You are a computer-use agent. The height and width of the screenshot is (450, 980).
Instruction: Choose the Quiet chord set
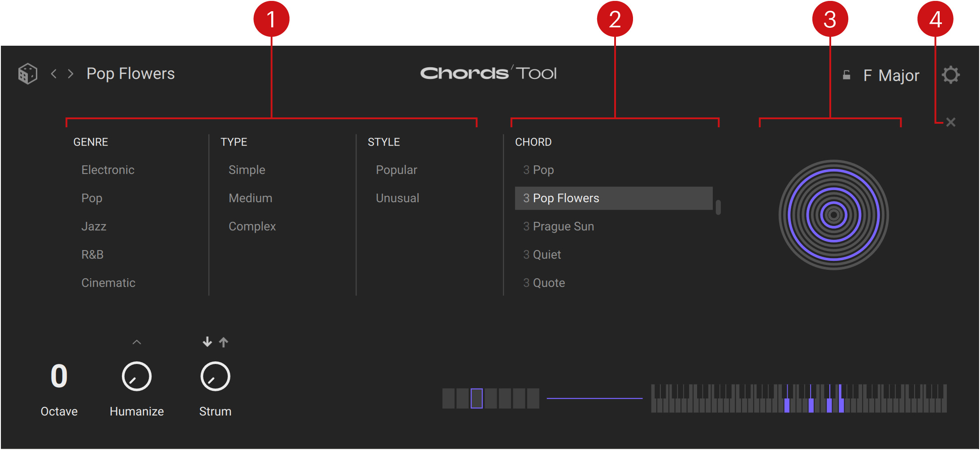[546, 255]
